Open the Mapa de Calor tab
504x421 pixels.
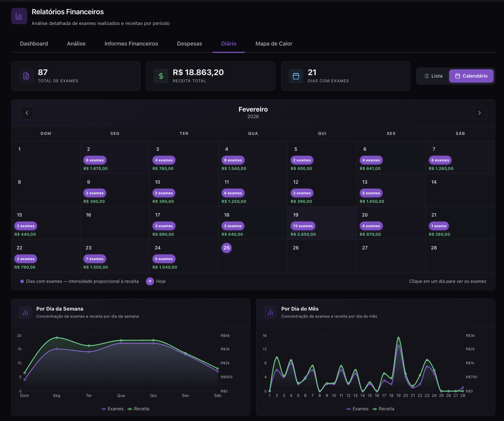274,44
